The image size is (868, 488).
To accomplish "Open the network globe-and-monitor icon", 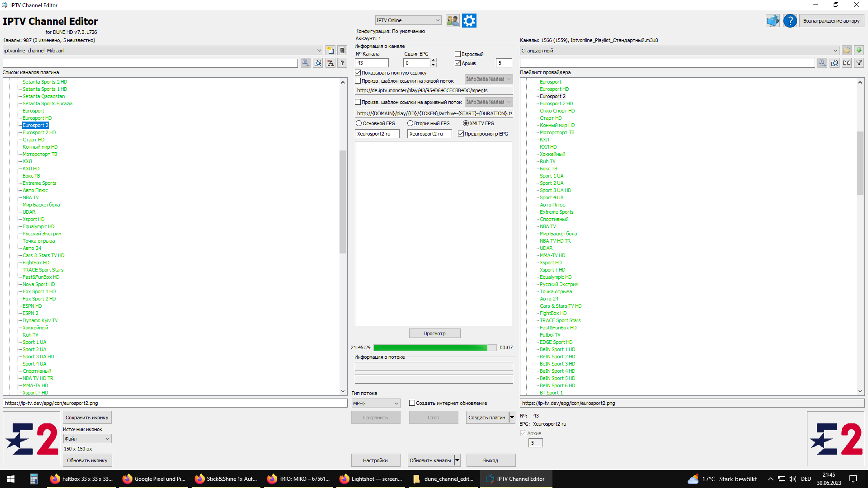I will [773, 21].
